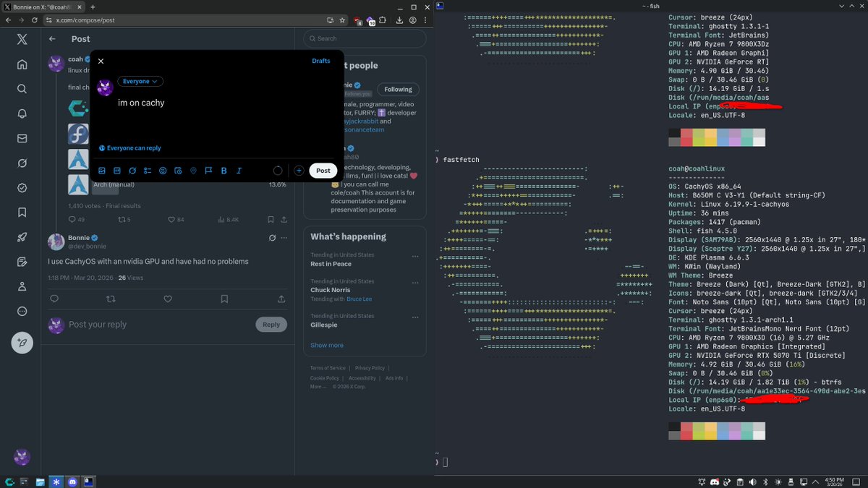Focus the X Search box

pyautogui.click(x=365, y=38)
